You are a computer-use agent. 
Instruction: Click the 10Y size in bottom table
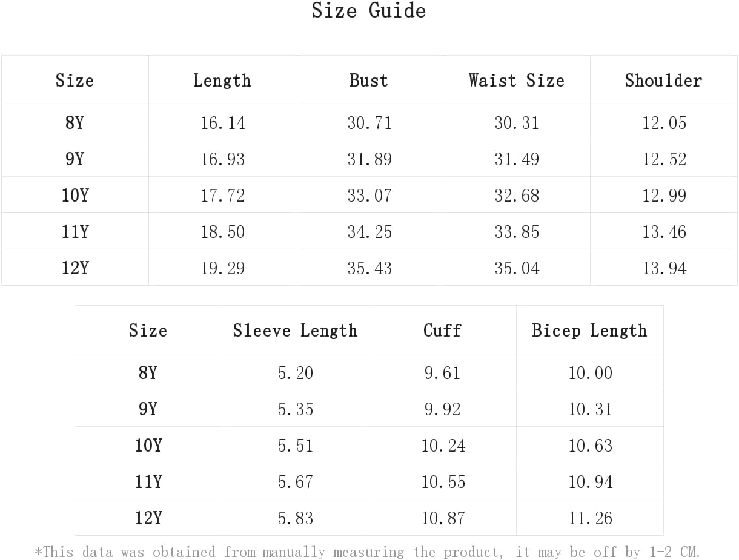[x=148, y=445]
